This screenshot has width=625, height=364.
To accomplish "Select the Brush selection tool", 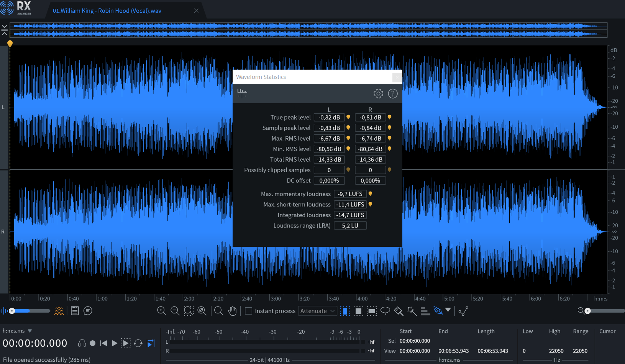I will 399,311.
